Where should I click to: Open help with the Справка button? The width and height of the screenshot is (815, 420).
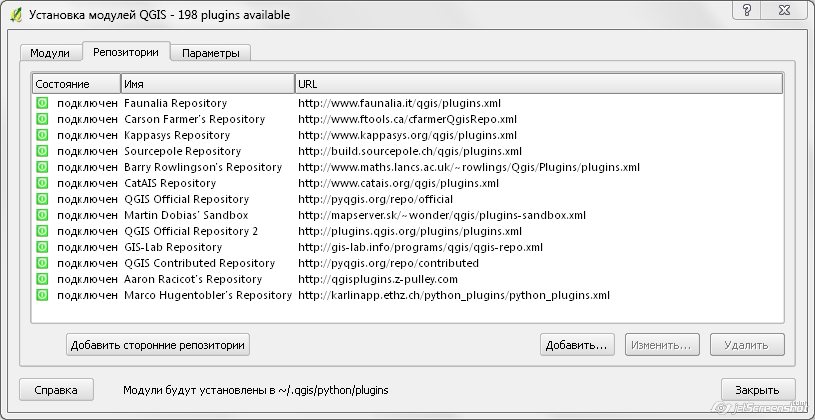[56, 390]
